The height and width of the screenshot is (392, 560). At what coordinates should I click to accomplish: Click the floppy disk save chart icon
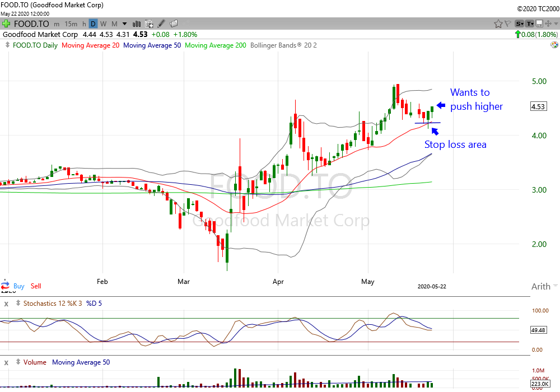click(539, 24)
